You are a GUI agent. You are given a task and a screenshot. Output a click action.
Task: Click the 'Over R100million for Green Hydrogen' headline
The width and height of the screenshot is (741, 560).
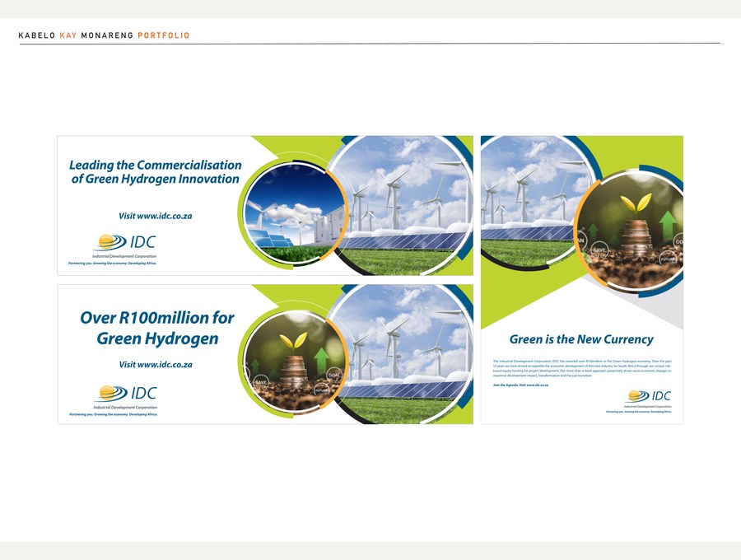point(157,328)
